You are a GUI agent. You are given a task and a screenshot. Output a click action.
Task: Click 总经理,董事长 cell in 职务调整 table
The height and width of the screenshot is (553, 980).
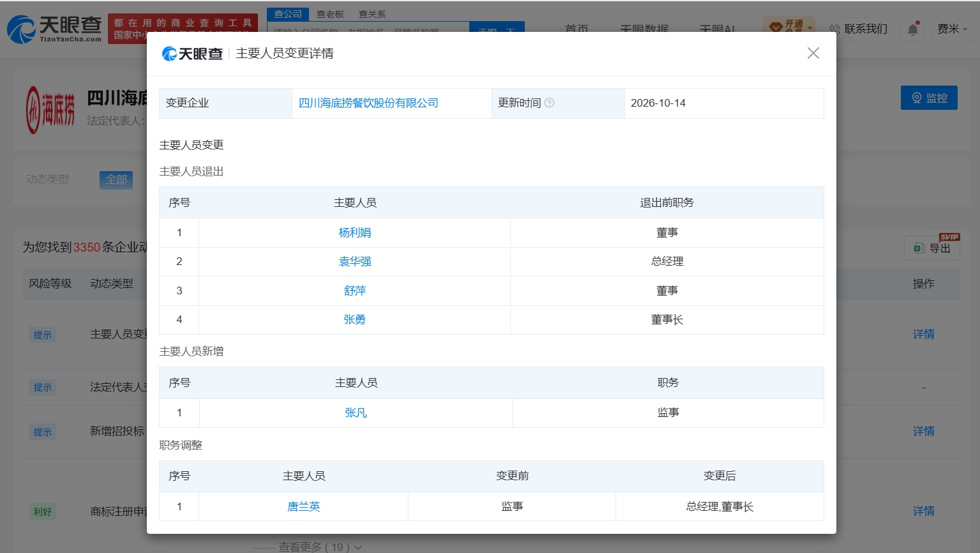point(720,506)
